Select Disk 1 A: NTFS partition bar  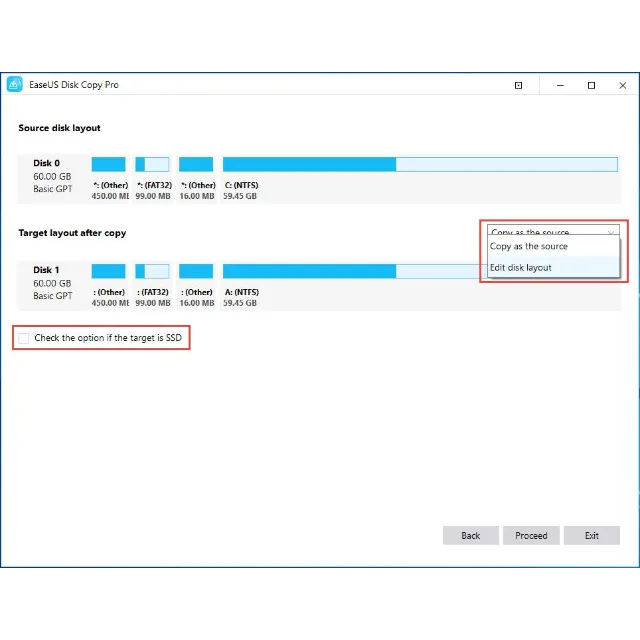click(350, 271)
